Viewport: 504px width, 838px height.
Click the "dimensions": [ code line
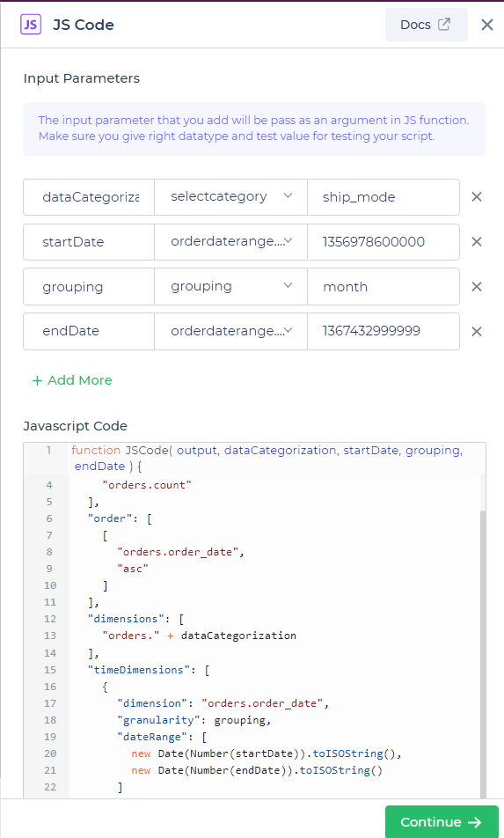click(x=136, y=619)
